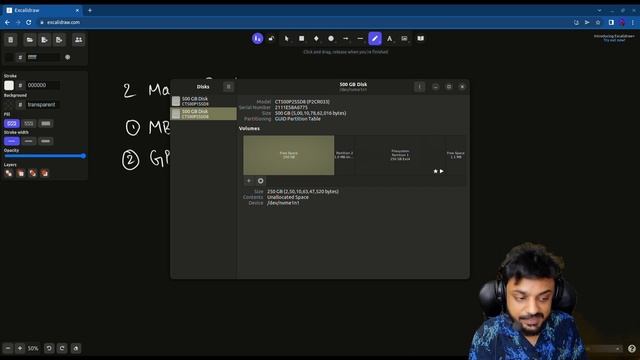This screenshot has height=360, width=640.
Task: Click the round shapes-panel button left of lock
Action: 257,38
